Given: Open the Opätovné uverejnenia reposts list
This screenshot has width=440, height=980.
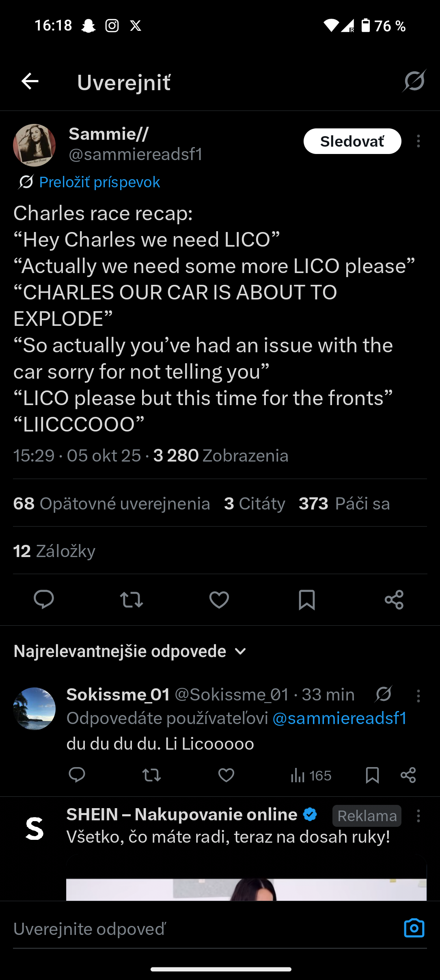Looking at the screenshot, I should [x=112, y=503].
